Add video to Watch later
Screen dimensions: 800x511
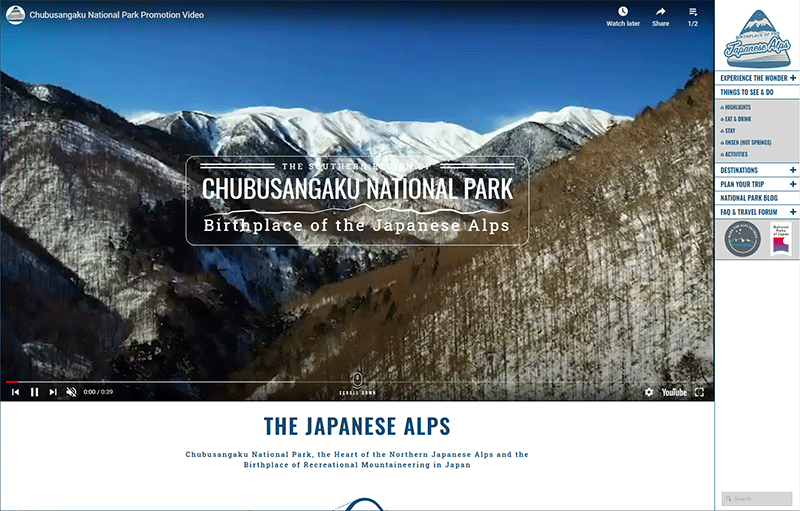623,16
